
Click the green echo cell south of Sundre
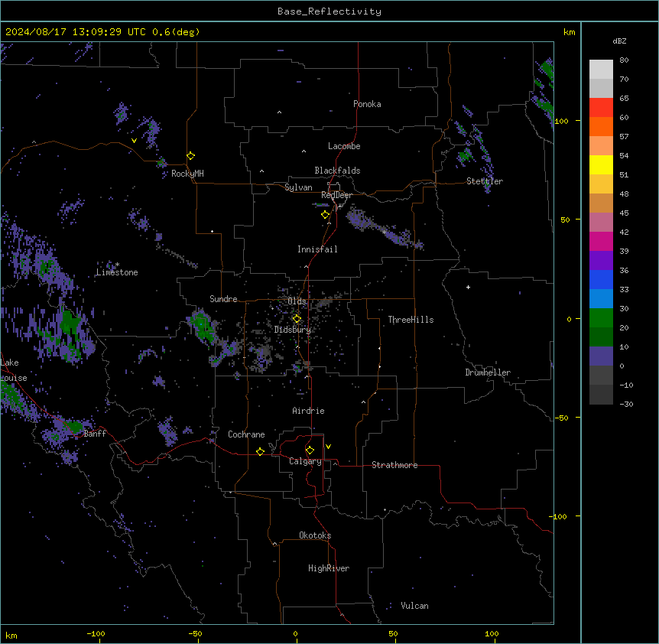pyautogui.click(x=202, y=326)
